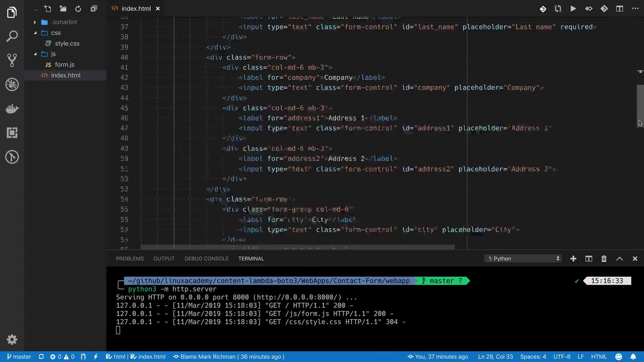
Task: Switch to the DEBUG CONSOLE tab
Action: [x=206, y=258]
